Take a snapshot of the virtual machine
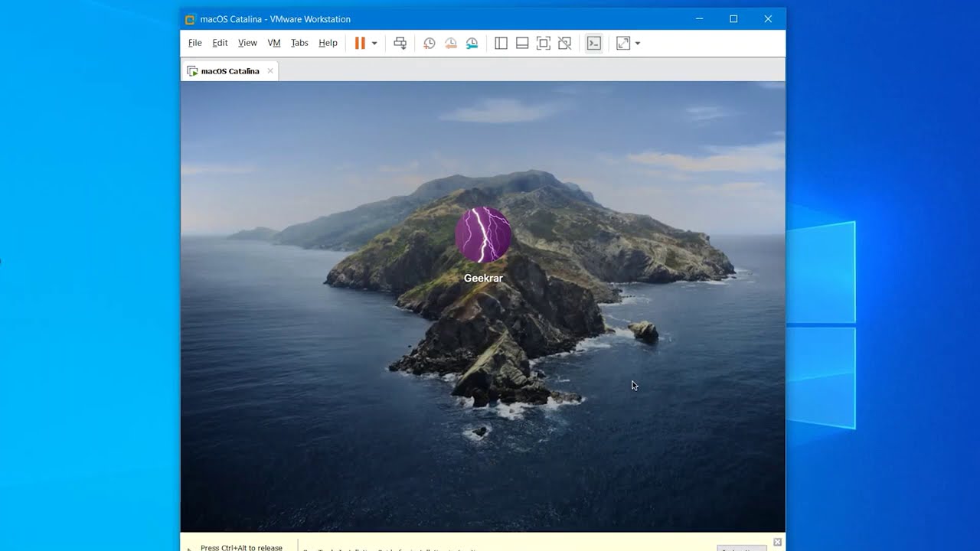The width and height of the screenshot is (980, 551). (430, 44)
